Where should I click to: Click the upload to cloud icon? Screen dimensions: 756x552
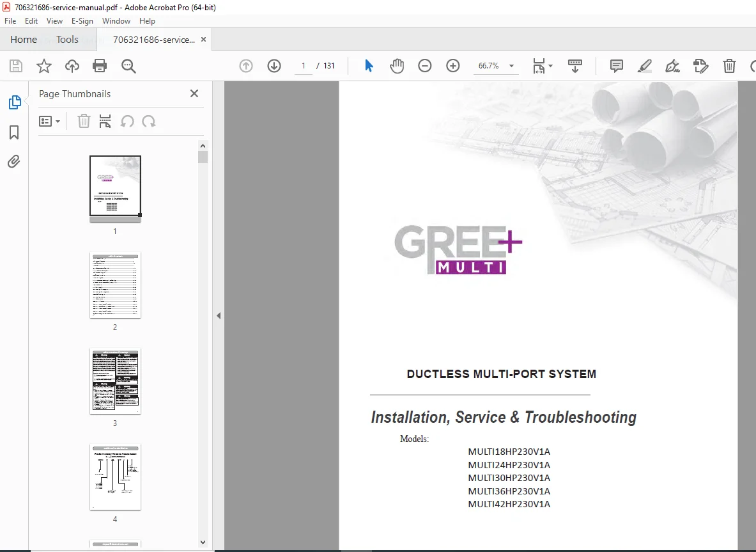tap(72, 66)
